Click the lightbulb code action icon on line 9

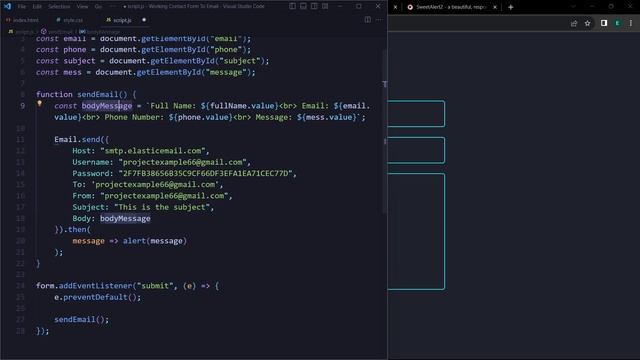[40, 104]
